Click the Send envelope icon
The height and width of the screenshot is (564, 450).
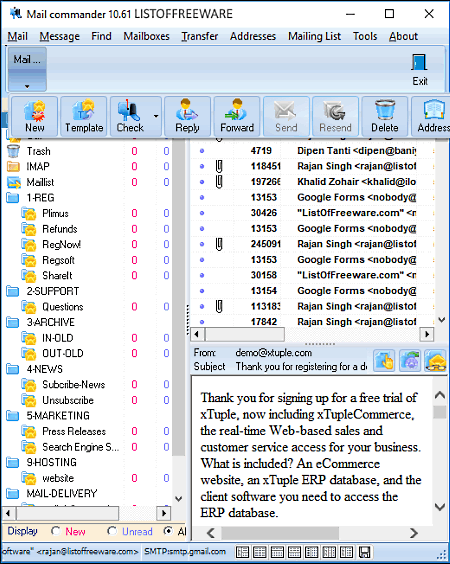(286, 116)
